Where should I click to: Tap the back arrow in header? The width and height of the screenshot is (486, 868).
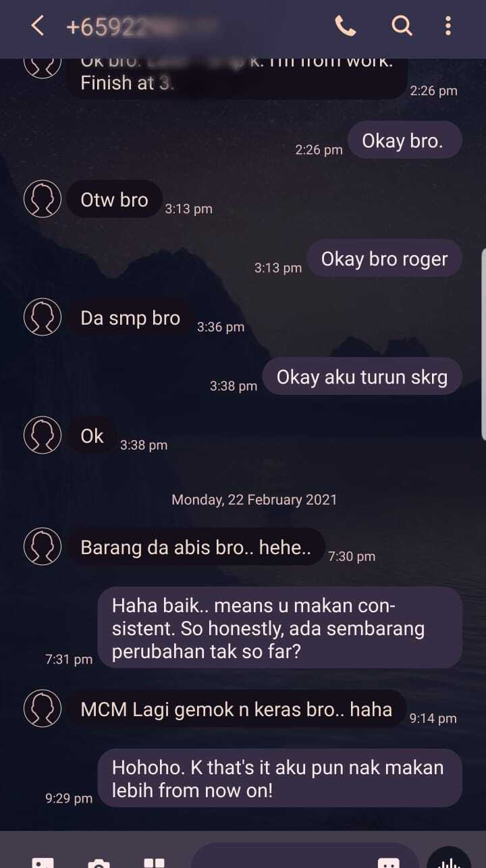[x=38, y=26]
